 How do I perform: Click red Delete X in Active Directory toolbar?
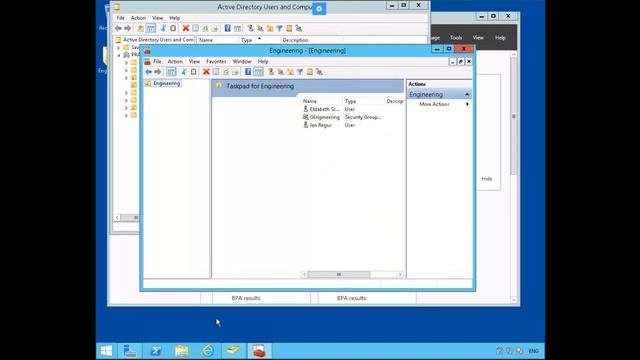tap(186, 28)
